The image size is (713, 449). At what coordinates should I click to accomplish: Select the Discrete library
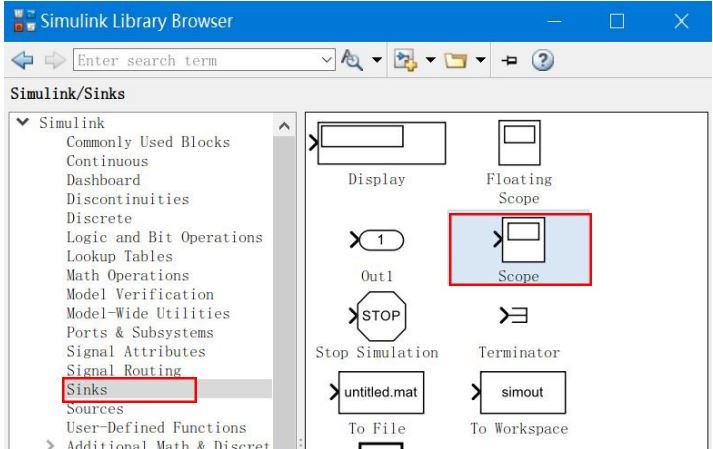click(x=99, y=218)
